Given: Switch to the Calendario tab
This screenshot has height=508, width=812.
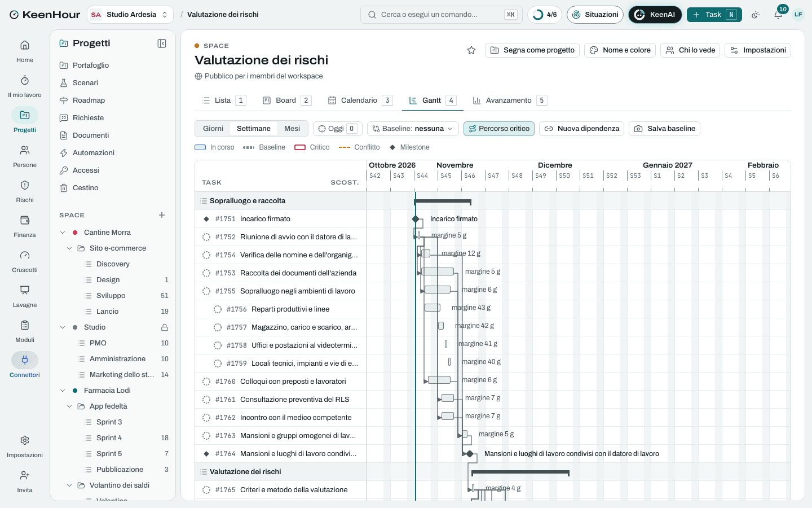Looking at the screenshot, I should point(360,100).
